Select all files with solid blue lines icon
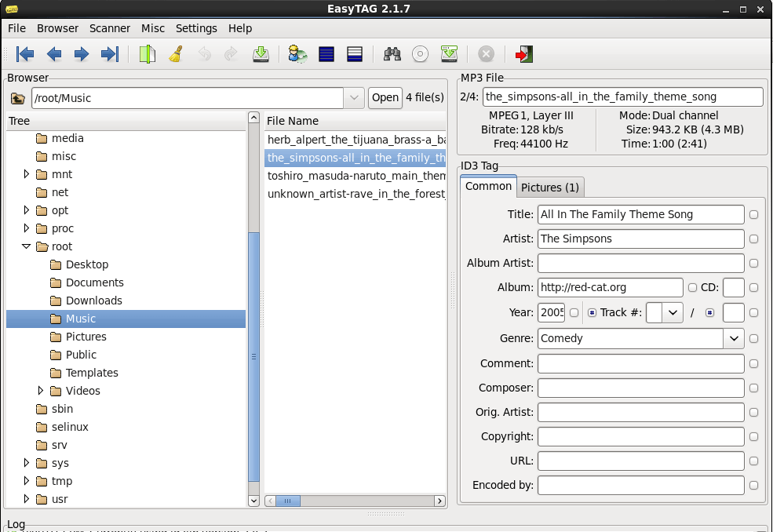The width and height of the screenshot is (773, 532). pos(326,54)
